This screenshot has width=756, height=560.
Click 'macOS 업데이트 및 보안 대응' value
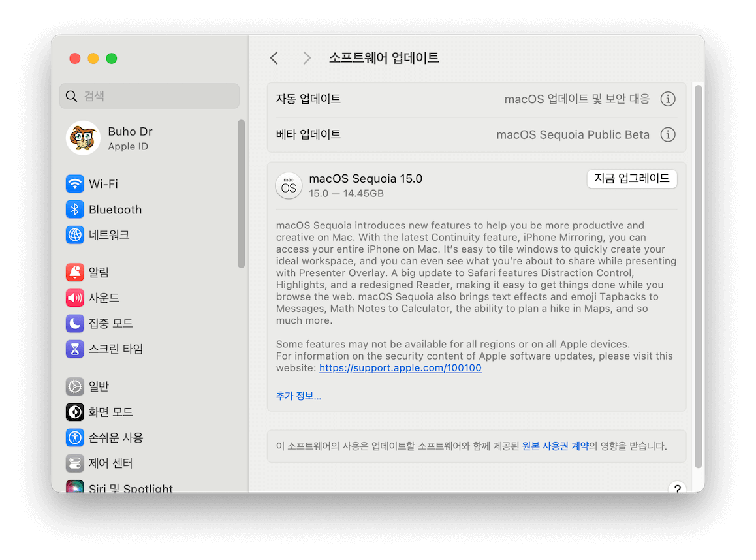(576, 99)
